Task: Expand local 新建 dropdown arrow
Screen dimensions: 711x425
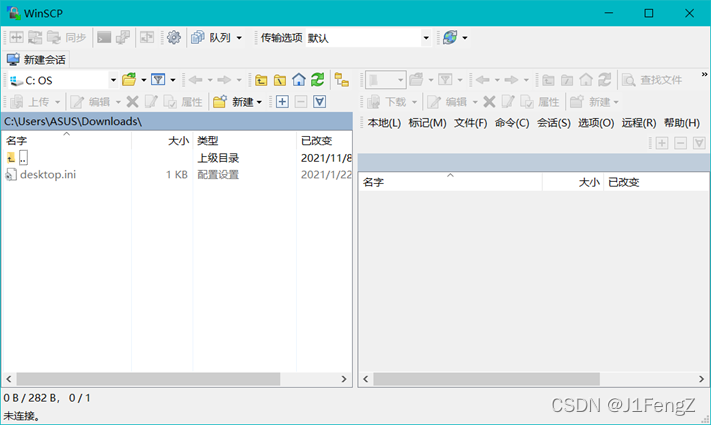Action: [259, 102]
